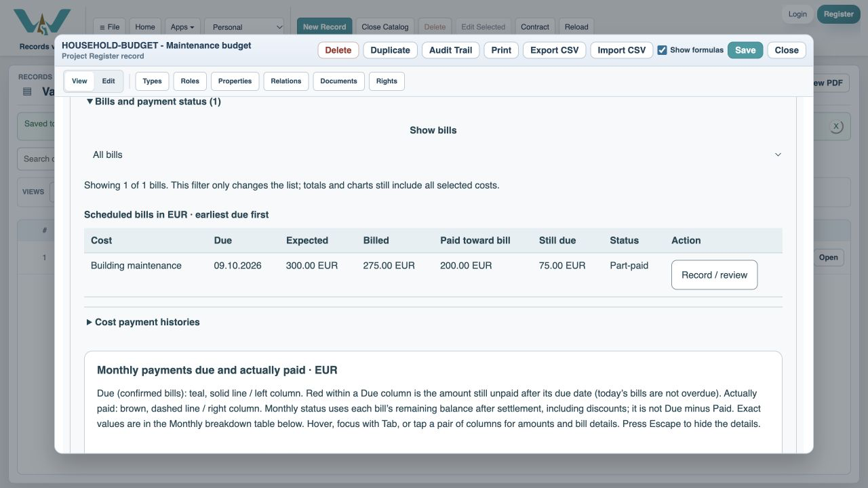Image resolution: width=868 pixels, height=488 pixels.
Task: Click Close Catalog in the toolbar
Action: pos(385,27)
